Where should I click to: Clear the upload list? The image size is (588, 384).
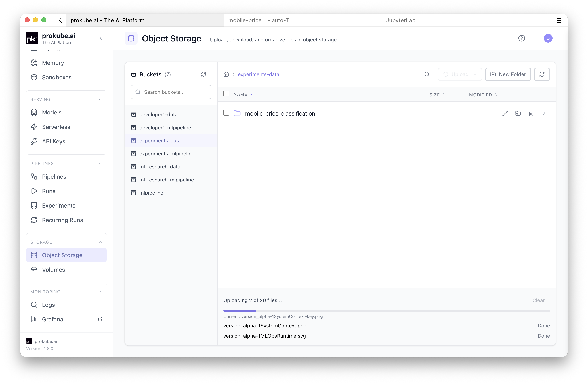(x=538, y=300)
